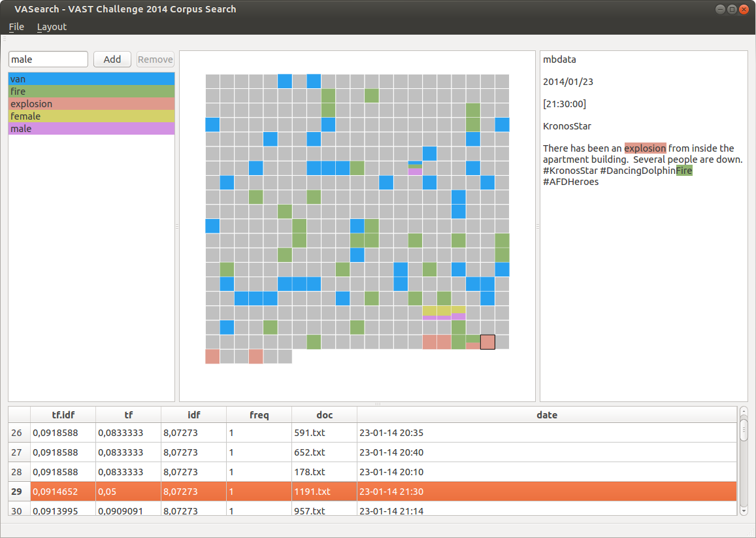
Task: Click the [21:30:00] timestamp text
Action: [565, 104]
